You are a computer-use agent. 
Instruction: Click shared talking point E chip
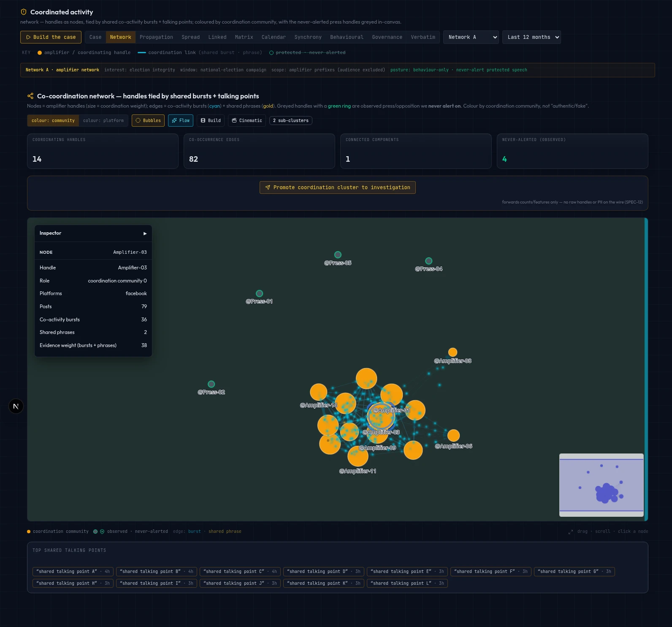click(x=407, y=572)
